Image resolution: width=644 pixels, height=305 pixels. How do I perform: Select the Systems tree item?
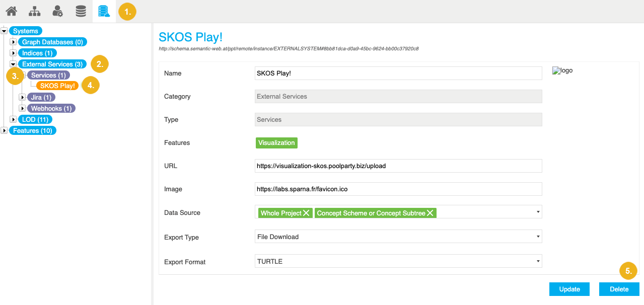(x=26, y=31)
